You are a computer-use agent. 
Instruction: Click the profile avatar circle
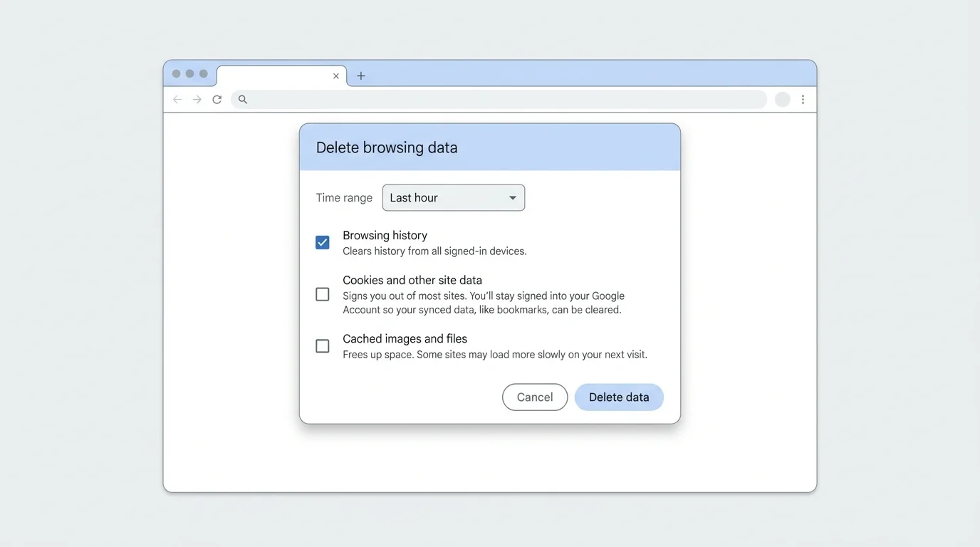click(x=783, y=100)
